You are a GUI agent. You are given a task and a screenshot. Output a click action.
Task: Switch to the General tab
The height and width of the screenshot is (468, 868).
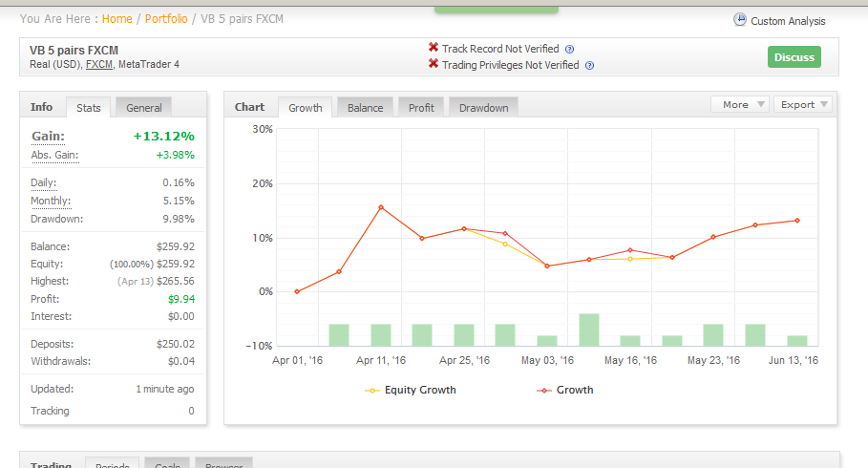coord(144,107)
